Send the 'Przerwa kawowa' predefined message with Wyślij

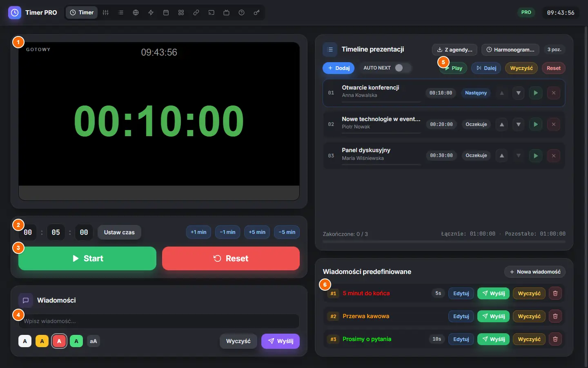(493, 316)
